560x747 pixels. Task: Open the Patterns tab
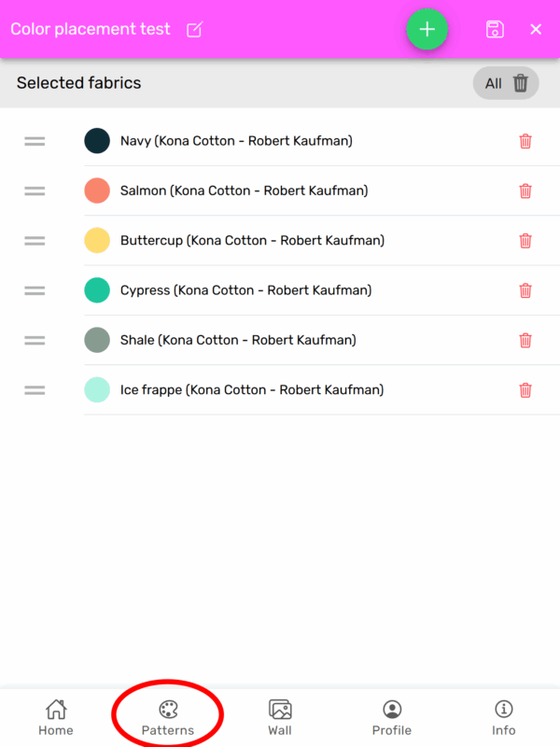coord(168,717)
